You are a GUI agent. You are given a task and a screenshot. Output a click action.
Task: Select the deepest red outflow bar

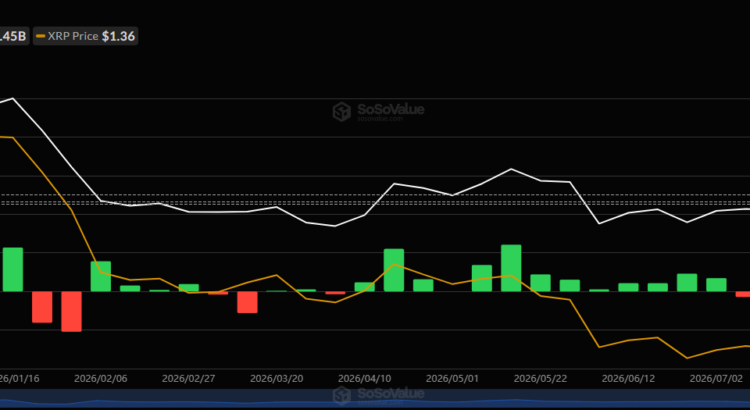pyautogui.click(x=71, y=311)
